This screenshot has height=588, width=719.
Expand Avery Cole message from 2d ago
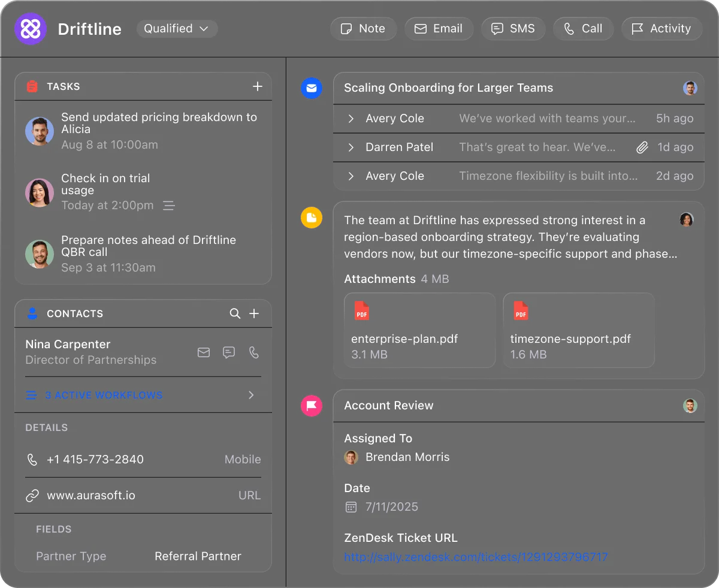[x=519, y=176]
